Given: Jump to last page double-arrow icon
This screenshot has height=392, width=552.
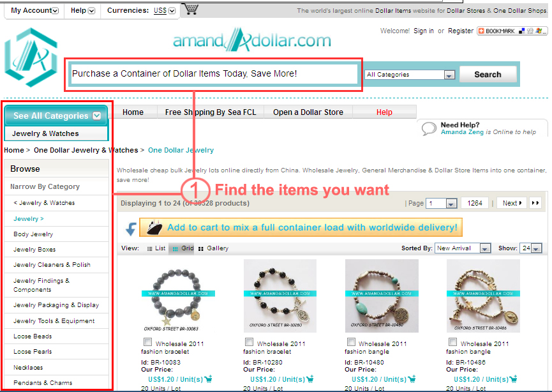Looking at the screenshot, I should pos(535,203).
